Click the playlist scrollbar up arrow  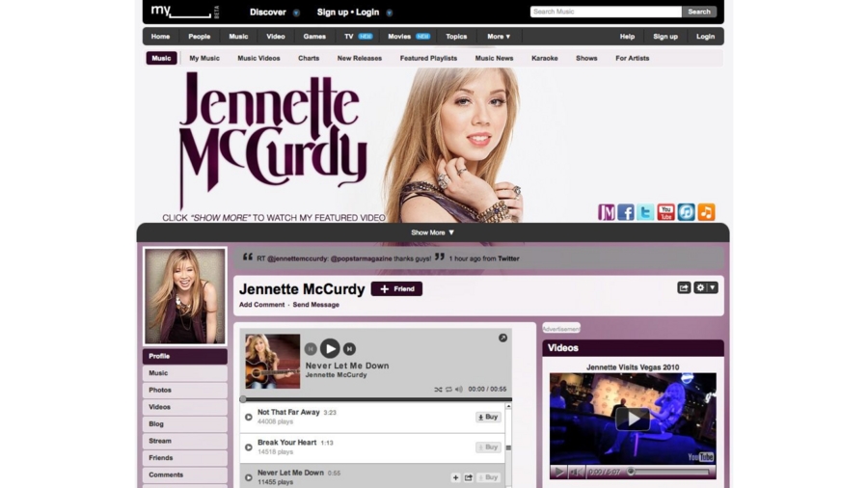[x=508, y=407]
